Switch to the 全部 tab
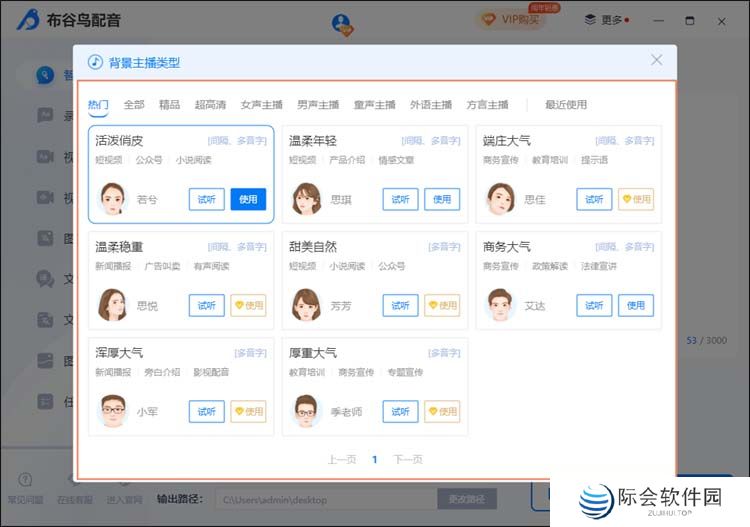 tap(134, 105)
